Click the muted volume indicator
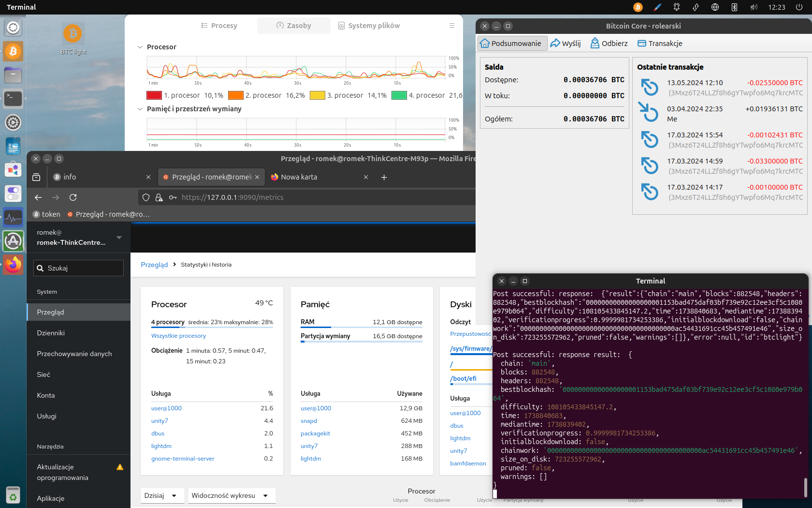This screenshot has width=812, height=508. (754, 7)
